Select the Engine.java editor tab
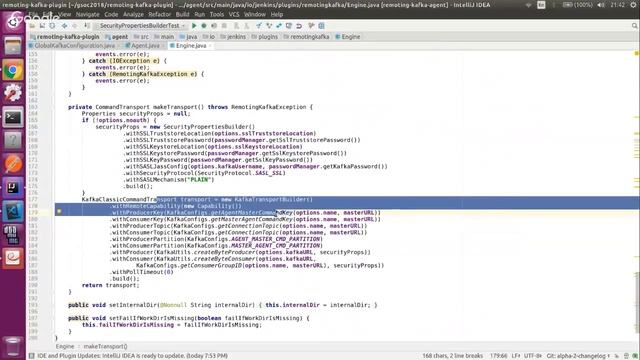640x360 pixels. (191, 46)
